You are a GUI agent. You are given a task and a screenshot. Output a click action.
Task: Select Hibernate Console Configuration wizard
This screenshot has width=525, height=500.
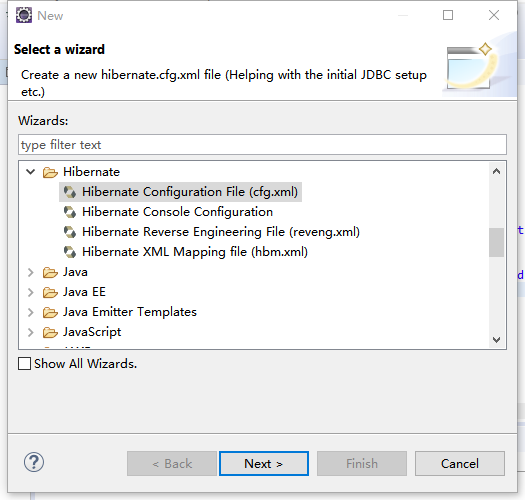click(x=177, y=212)
